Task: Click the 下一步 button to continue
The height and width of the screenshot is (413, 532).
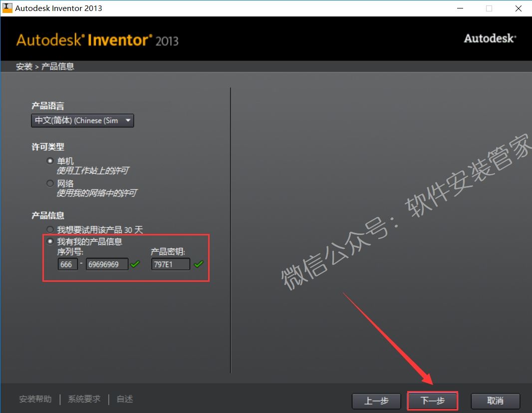Action: (x=432, y=401)
